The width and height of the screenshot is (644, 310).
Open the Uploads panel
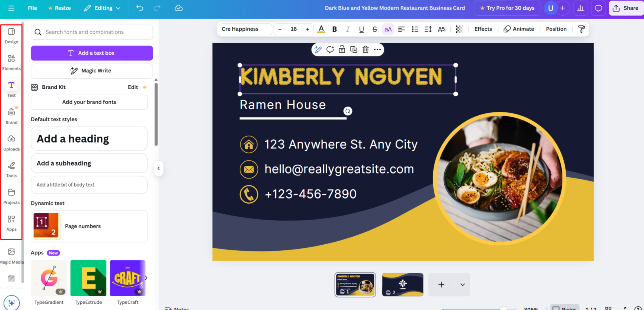[11, 142]
